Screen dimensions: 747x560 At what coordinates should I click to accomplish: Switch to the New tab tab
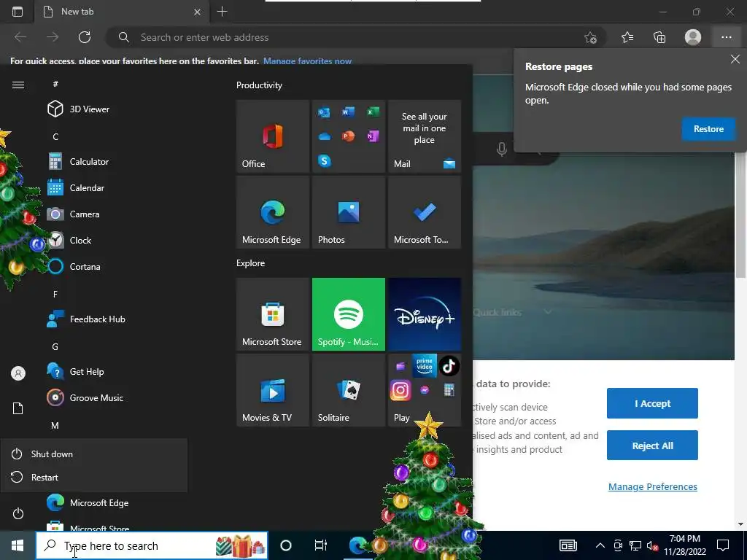122,12
